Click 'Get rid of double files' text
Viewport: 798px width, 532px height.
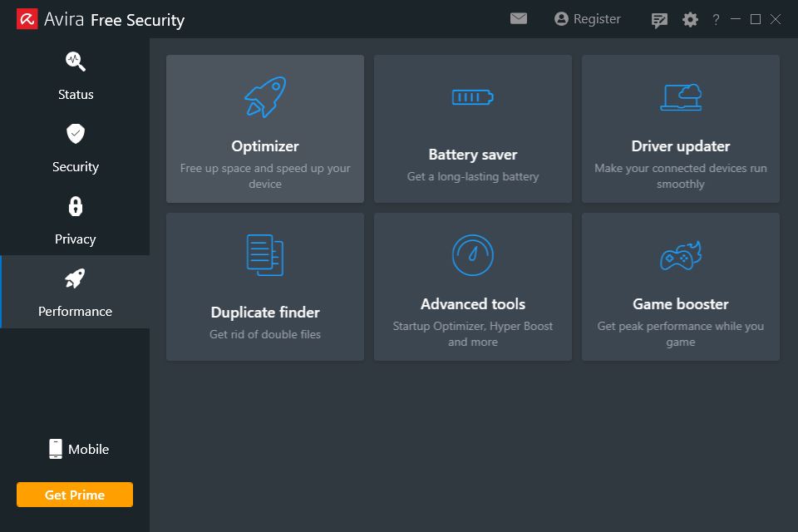click(x=265, y=334)
